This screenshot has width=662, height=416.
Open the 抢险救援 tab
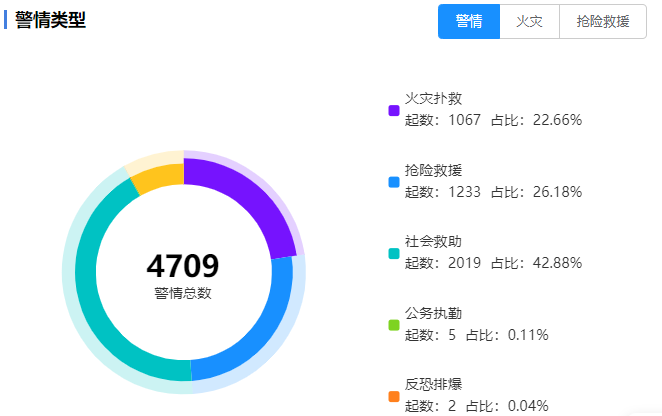[x=603, y=22]
